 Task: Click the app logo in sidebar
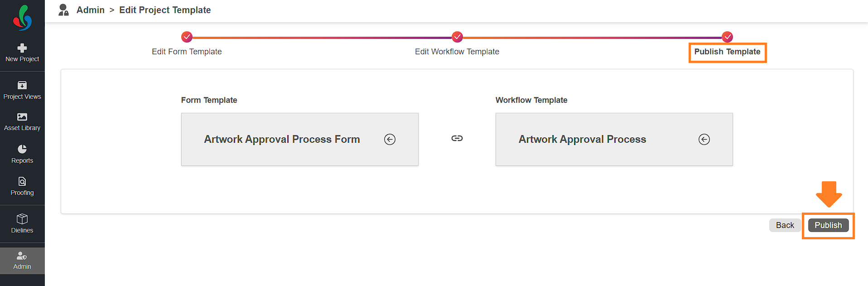[22, 18]
